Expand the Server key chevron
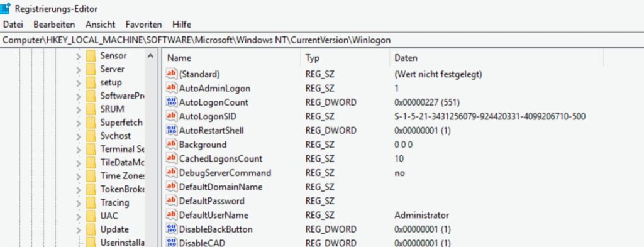 point(79,70)
